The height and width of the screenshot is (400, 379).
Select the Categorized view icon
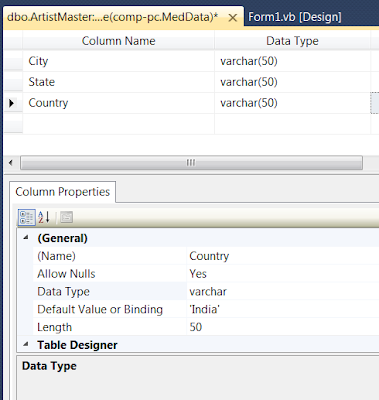click(x=26, y=217)
